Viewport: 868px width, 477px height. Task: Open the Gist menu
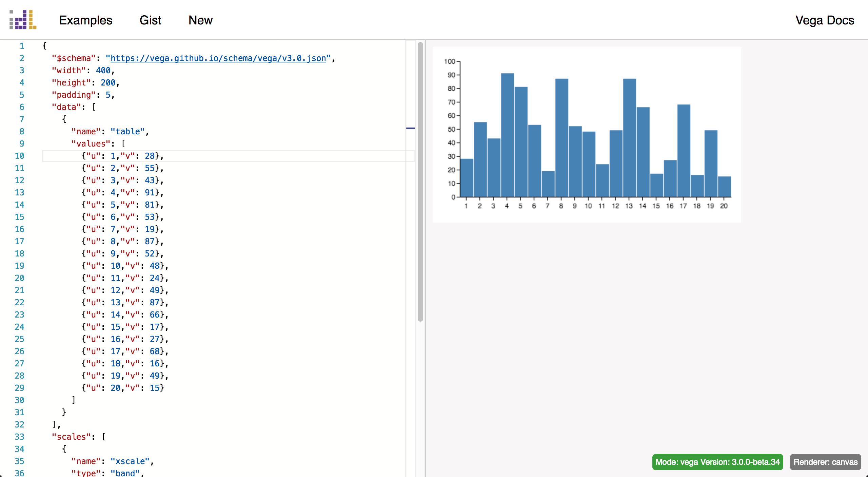[150, 20]
